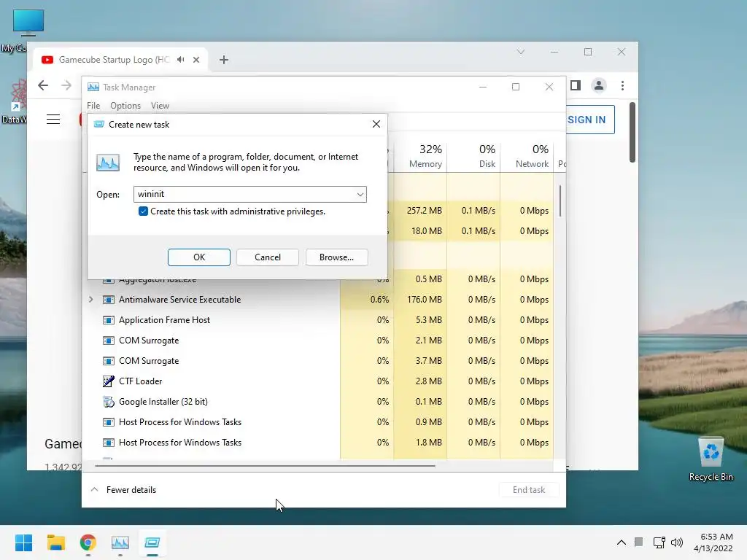Click Task Manager vertical scrollbar
This screenshot has height=560, width=747.
(560, 200)
